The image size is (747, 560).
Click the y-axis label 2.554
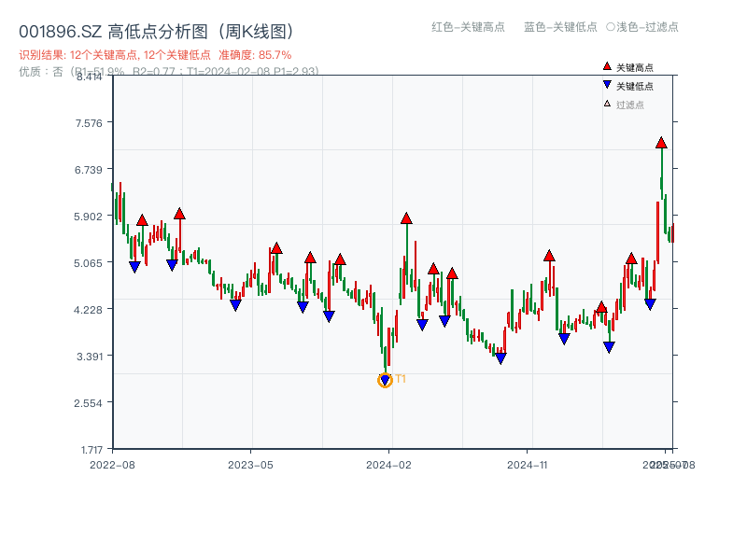pos(88,403)
